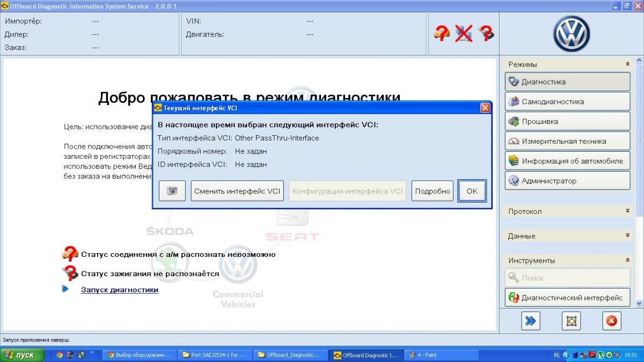Click the double-arrow forward icon button
The width and height of the screenshot is (644, 362).
pyautogui.click(x=530, y=321)
